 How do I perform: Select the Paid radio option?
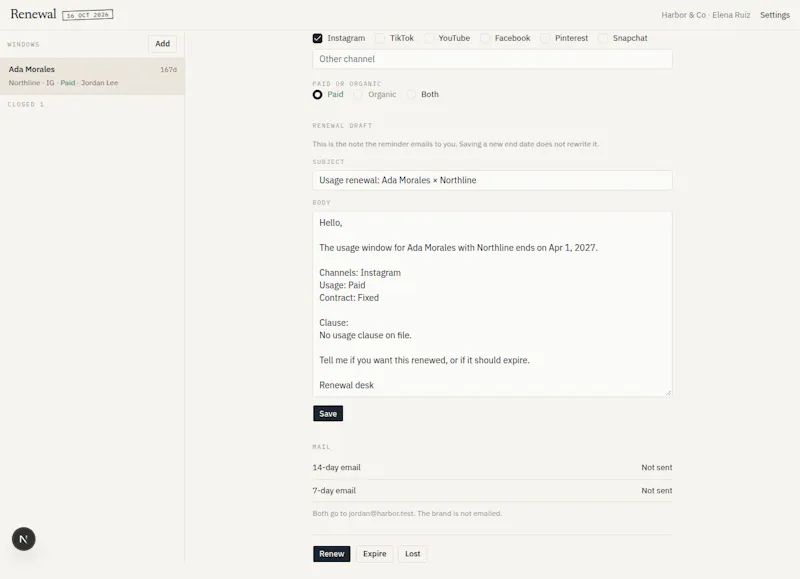pyautogui.click(x=317, y=94)
